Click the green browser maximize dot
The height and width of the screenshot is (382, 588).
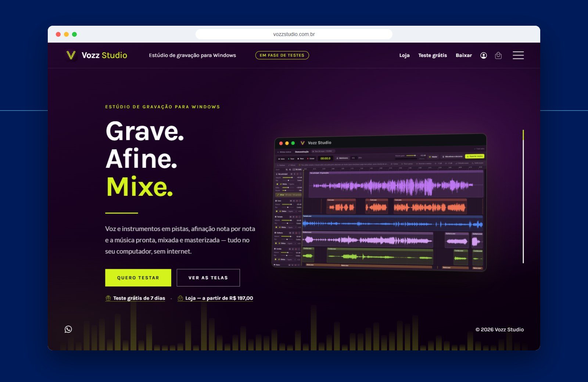(x=74, y=34)
